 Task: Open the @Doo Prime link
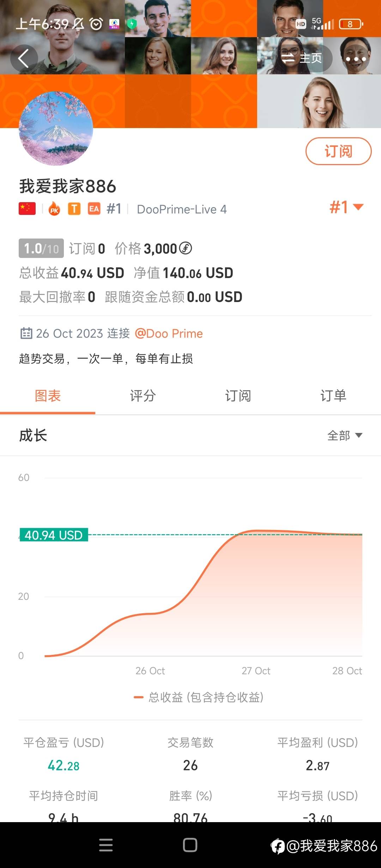pyautogui.click(x=169, y=333)
